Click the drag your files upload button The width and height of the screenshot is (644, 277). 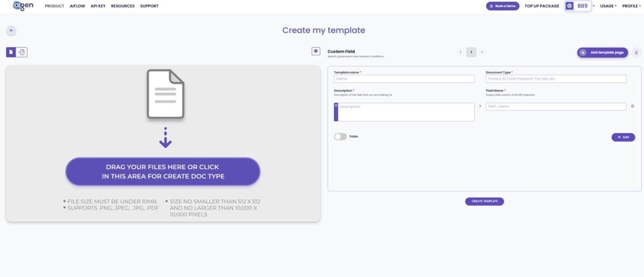(x=163, y=171)
